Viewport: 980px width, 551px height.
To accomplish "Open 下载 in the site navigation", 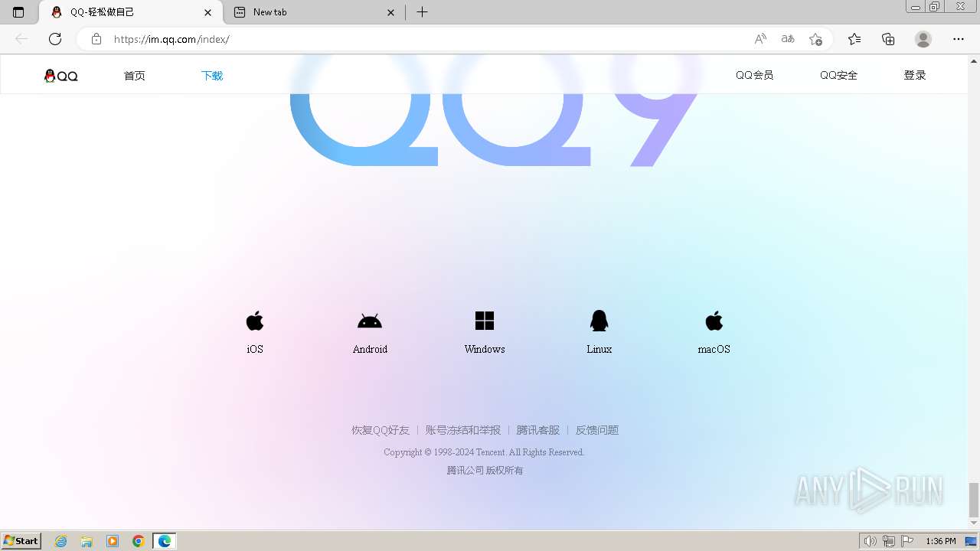I will [x=212, y=76].
